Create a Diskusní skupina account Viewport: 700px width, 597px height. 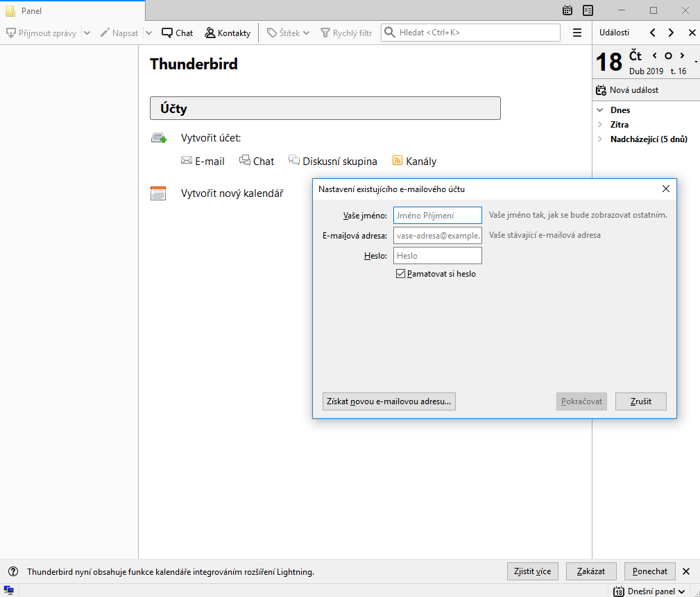point(333,161)
